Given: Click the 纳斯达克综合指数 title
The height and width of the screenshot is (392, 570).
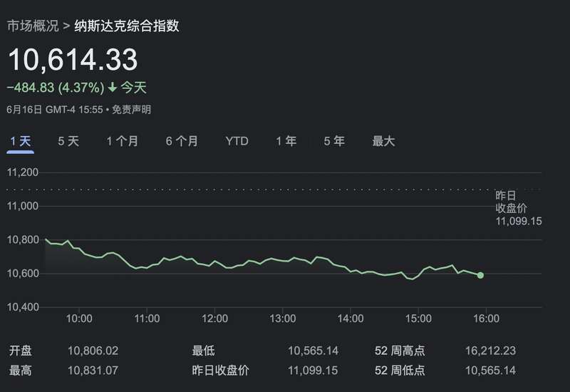Looking at the screenshot, I should point(127,26).
